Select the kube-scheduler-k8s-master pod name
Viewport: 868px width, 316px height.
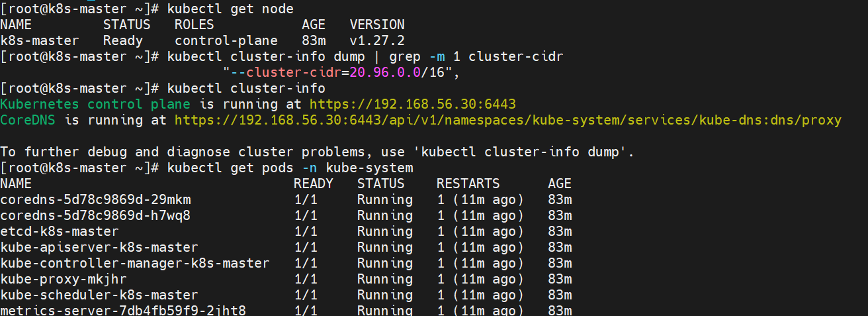click(99, 295)
